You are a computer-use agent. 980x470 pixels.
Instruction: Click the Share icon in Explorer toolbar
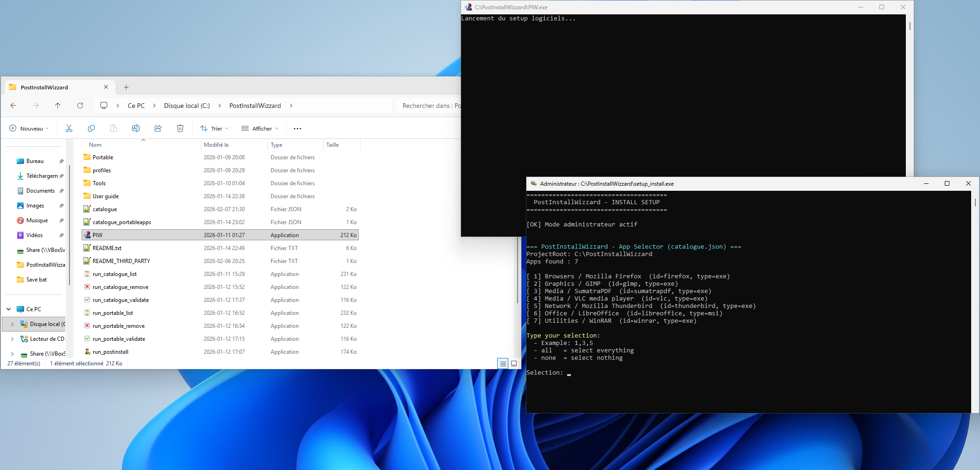(x=158, y=128)
